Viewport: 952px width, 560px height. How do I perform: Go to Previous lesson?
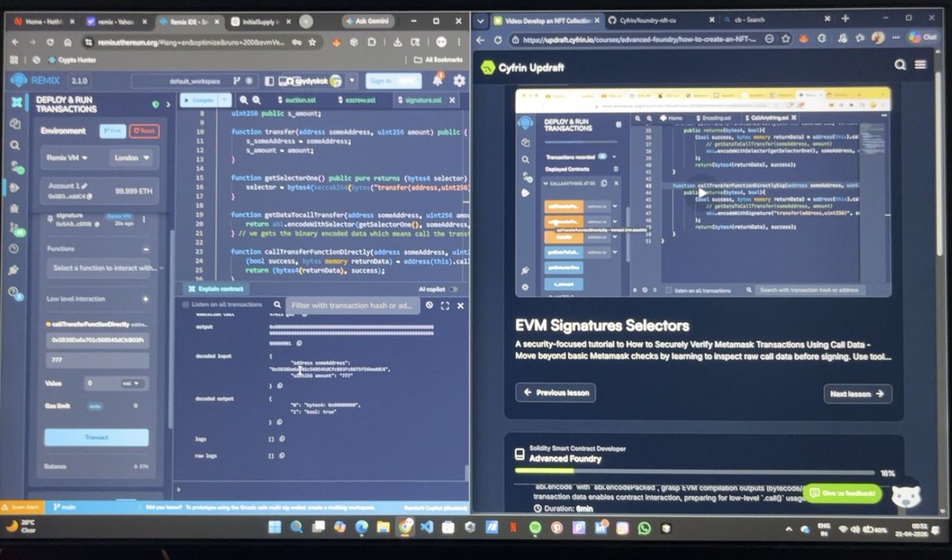[x=555, y=393]
